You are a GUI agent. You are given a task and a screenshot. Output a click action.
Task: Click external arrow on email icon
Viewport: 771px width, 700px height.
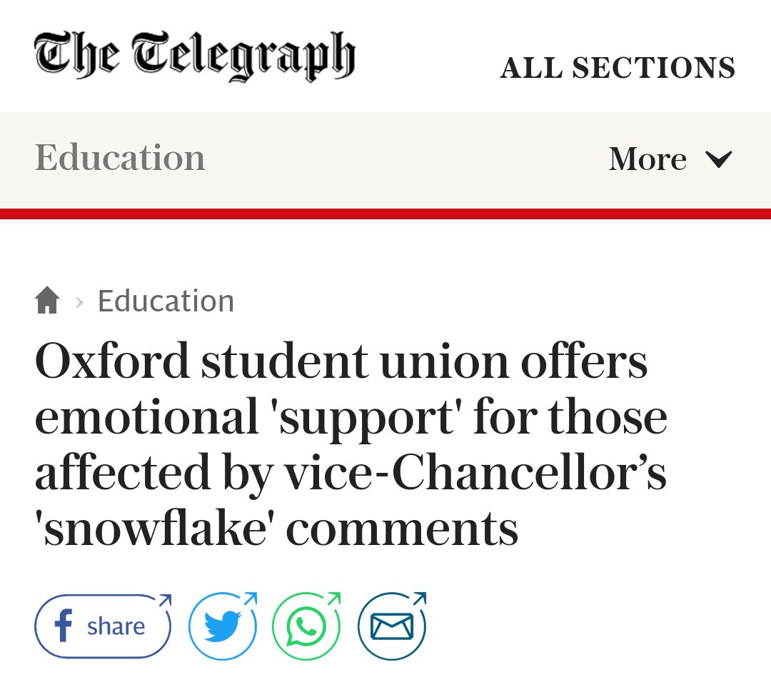tap(418, 601)
